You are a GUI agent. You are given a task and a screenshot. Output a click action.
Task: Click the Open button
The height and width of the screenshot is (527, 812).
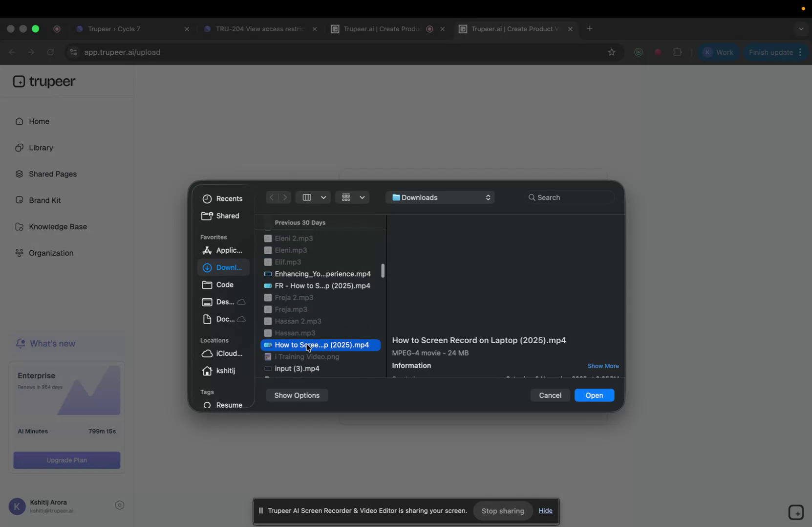(x=594, y=395)
